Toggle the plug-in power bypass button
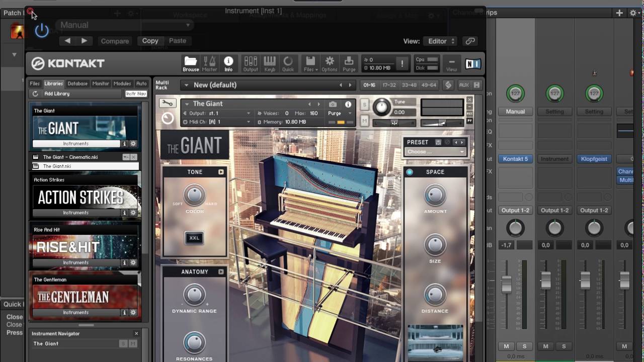Screen dimensions: 644x362 (42, 31)
